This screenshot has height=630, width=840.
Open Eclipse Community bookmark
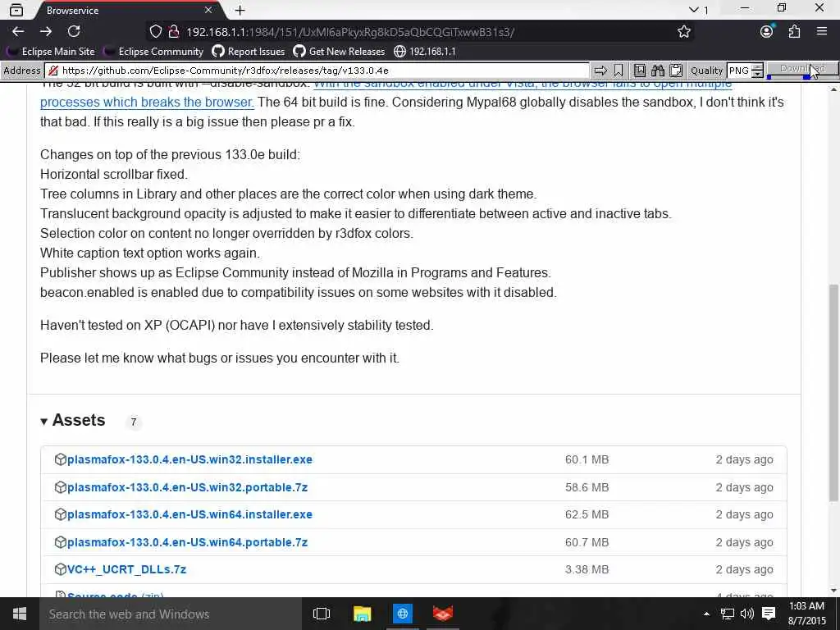point(154,52)
